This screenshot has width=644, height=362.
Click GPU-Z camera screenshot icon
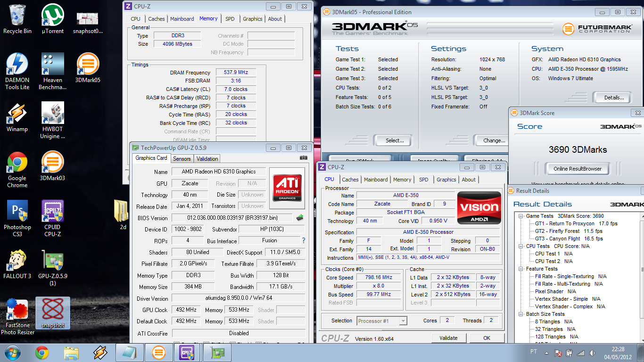tap(303, 158)
